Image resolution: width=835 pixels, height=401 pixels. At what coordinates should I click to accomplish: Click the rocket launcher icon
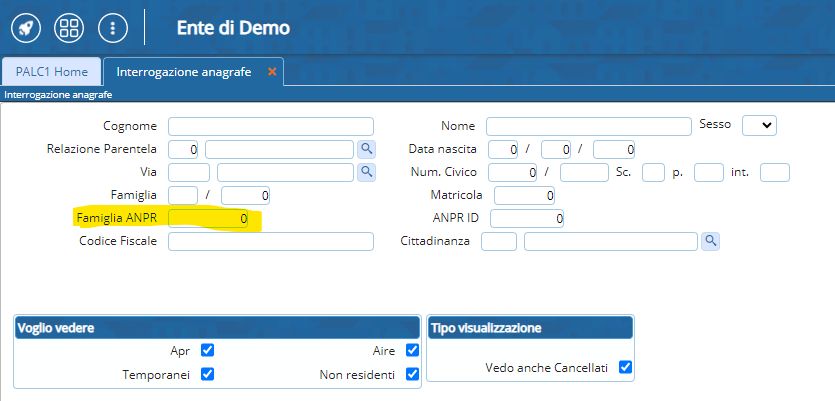coord(26,28)
